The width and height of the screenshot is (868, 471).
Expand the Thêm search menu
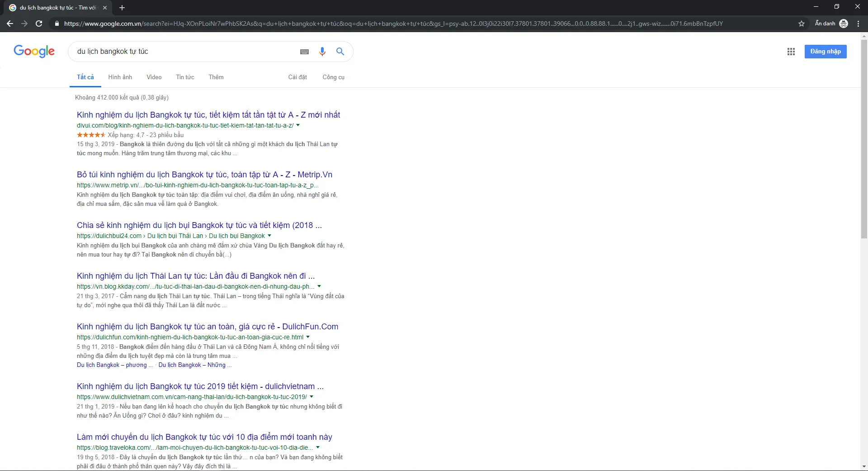coord(216,77)
